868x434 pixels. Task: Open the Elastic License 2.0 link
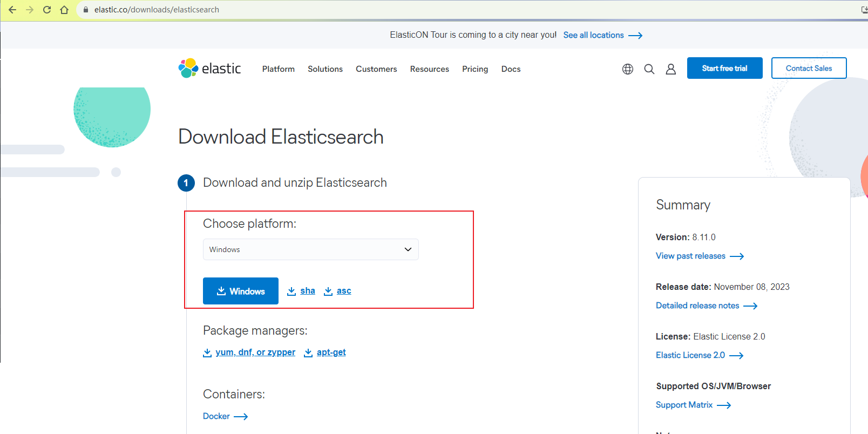coord(700,355)
